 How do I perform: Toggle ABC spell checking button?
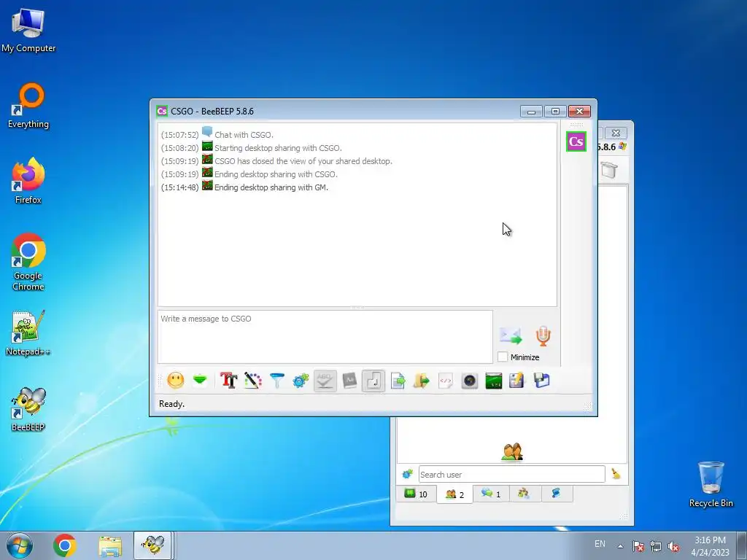[325, 381]
